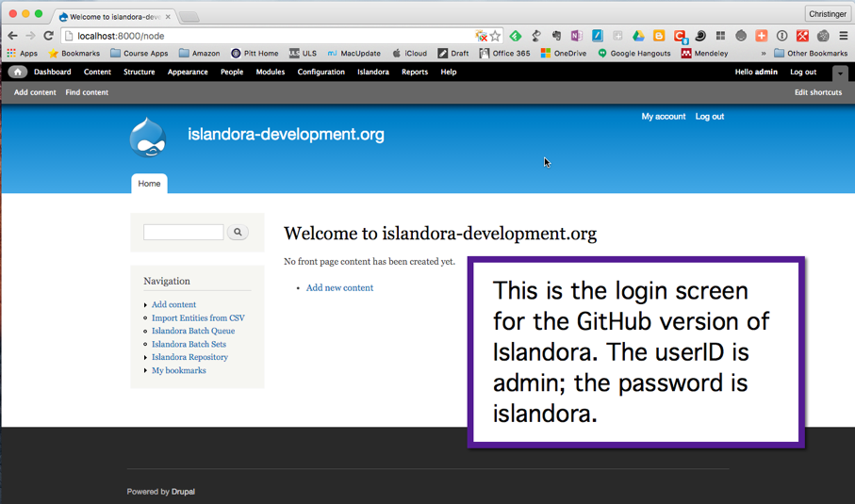
Task: Click the Drupal admin home icon
Action: tap(17, 72)
